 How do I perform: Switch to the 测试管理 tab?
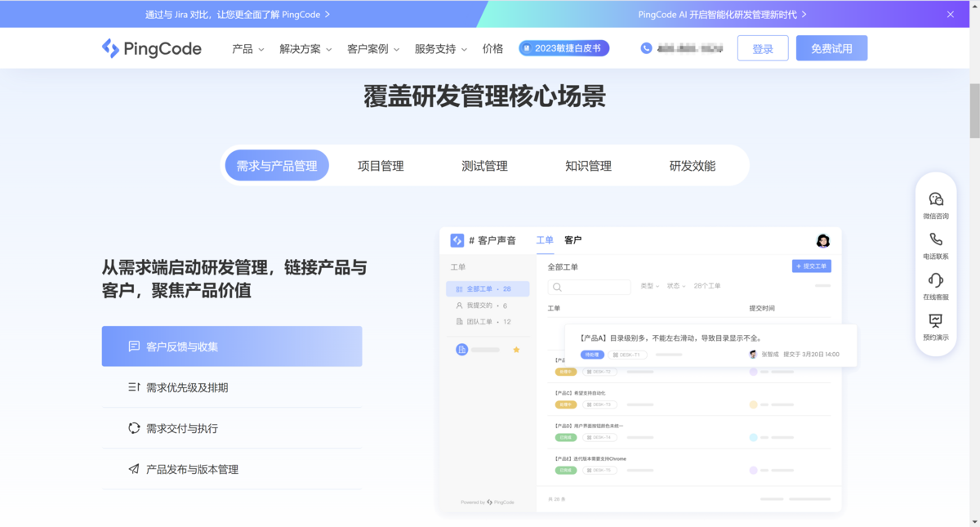coord(484,165)
